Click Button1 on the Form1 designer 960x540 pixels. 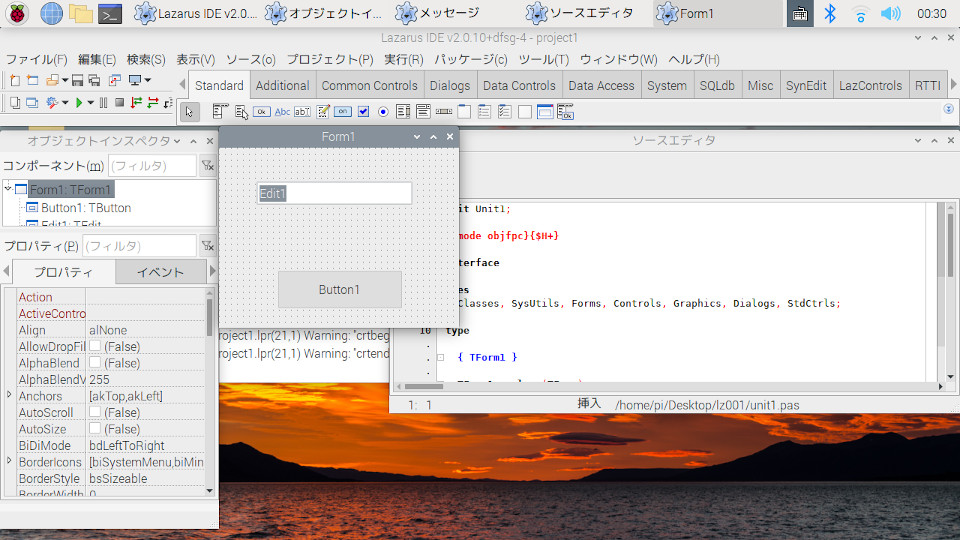point(340,290)
